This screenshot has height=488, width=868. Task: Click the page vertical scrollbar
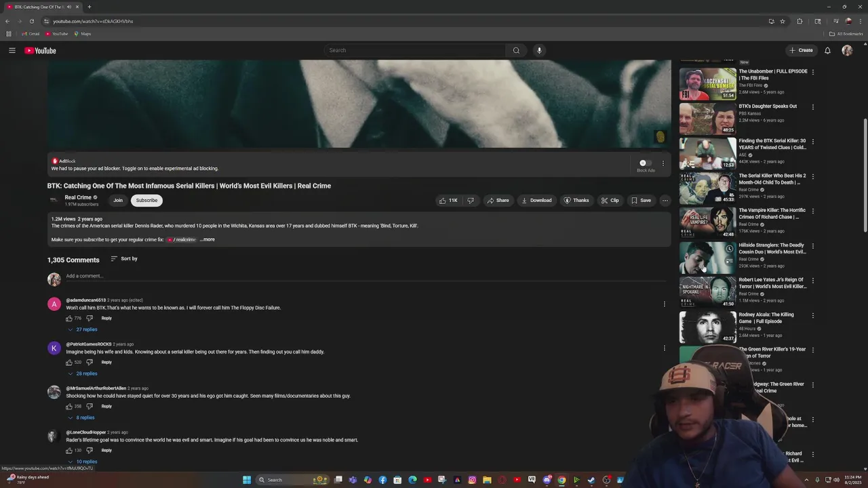[865, 176]
